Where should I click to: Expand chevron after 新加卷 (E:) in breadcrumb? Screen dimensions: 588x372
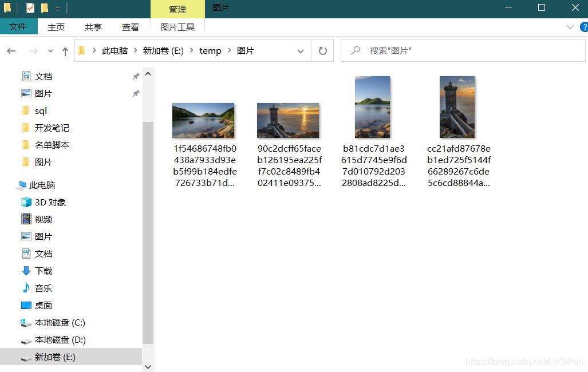[x=191, y=50]
